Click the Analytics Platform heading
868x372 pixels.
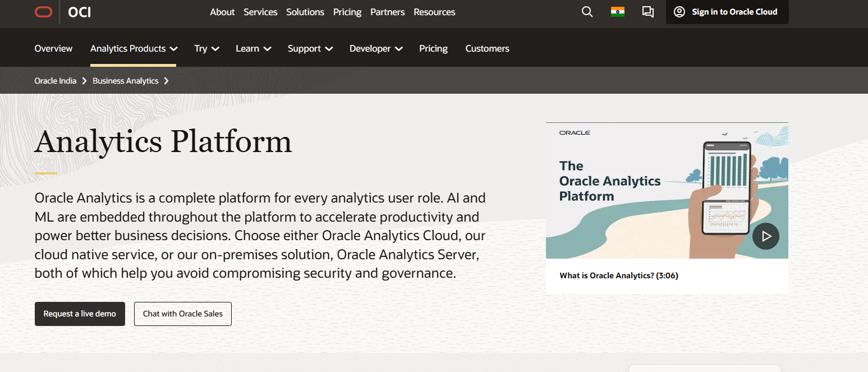tap(163, 141)
